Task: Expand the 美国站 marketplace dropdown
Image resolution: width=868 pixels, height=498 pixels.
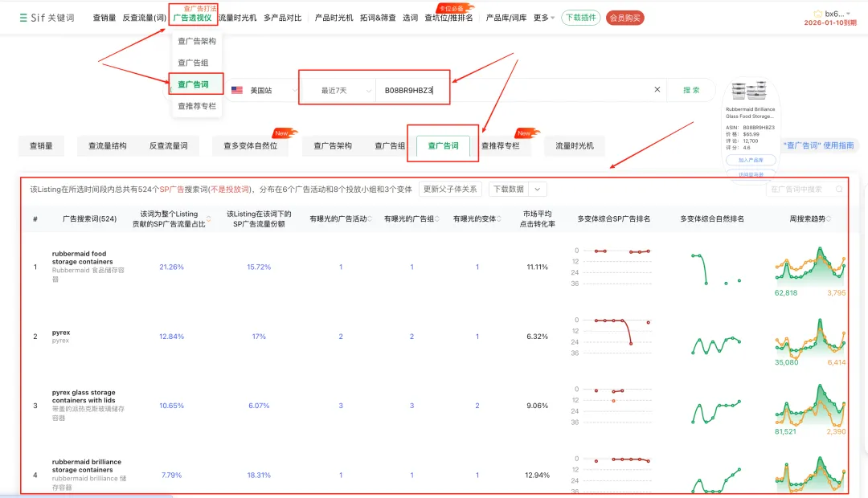Action: click(x=294, y=90)
